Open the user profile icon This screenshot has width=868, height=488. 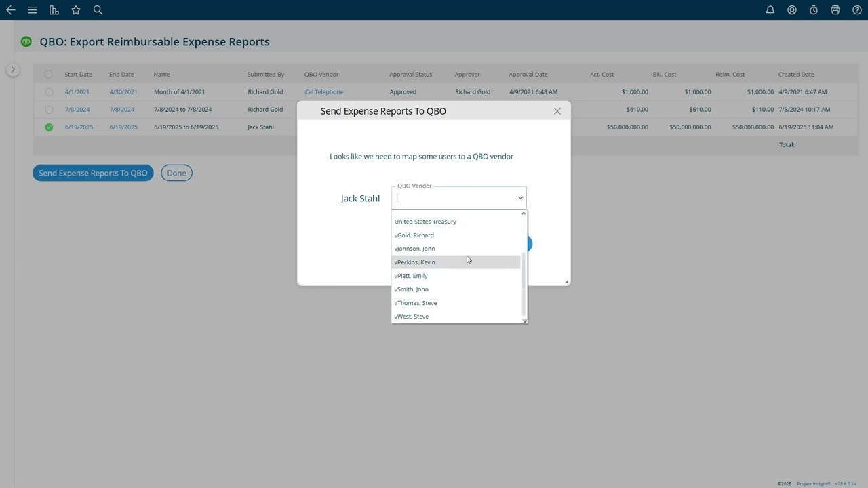[x=792, y=10]
